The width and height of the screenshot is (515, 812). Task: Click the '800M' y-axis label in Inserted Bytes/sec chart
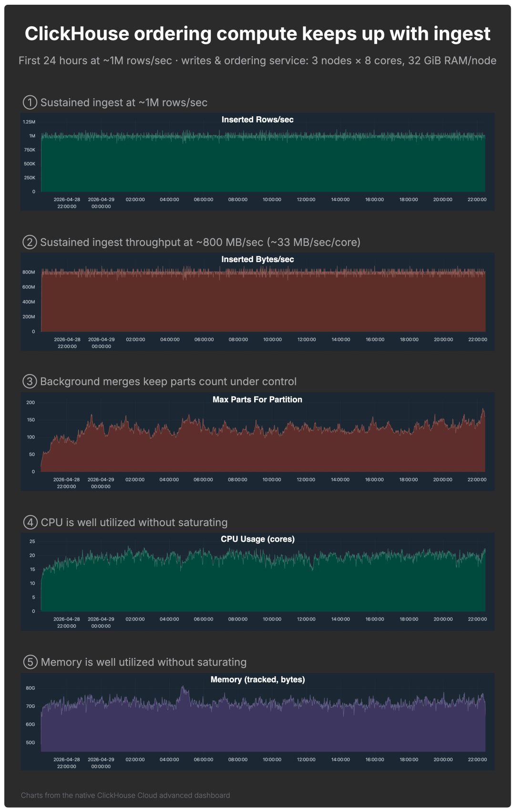tap(29, 272)
